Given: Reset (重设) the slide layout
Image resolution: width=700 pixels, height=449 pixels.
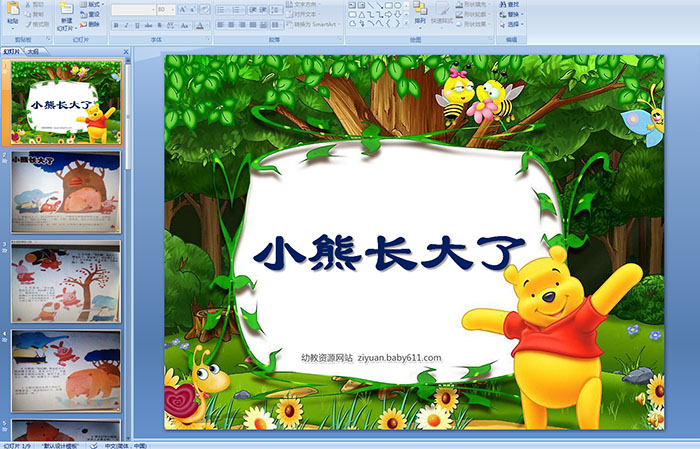Looking at the screenshot, I should point(90,14).
